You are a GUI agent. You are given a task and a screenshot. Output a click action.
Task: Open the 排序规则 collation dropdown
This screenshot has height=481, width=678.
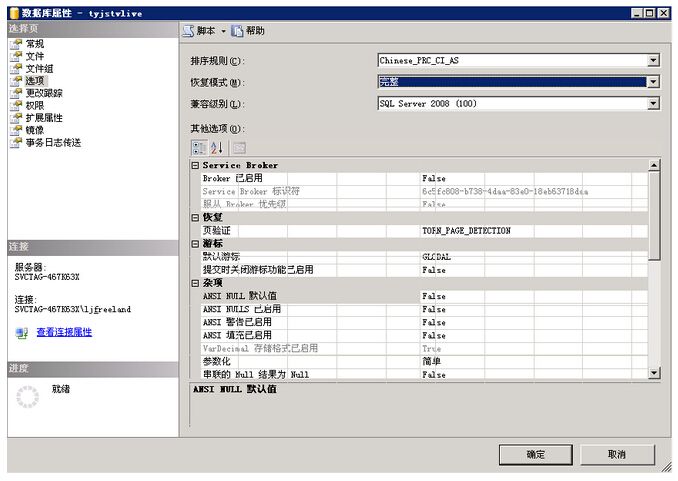click(653, 61)
